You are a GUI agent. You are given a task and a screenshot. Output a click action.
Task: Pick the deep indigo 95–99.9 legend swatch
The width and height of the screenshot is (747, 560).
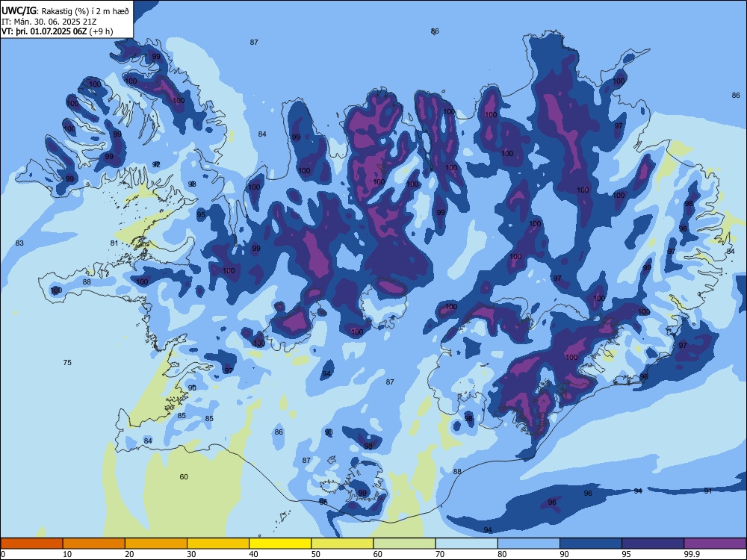[x=653, y=544]
